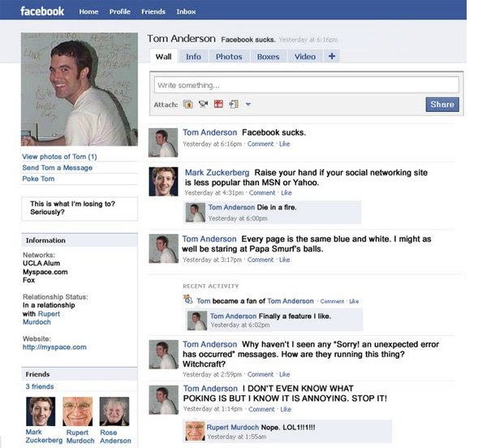The height and width of the screenshot is (448, 491).
Task: Click Tom's avatar beside 'Facebook sucks.' post
Action: pos(163,143)
